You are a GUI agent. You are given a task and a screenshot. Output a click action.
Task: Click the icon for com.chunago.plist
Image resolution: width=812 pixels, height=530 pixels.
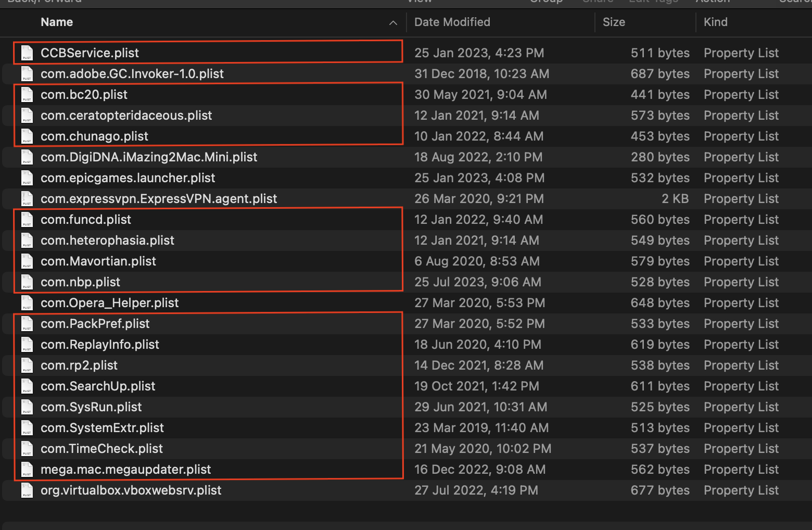27,136
